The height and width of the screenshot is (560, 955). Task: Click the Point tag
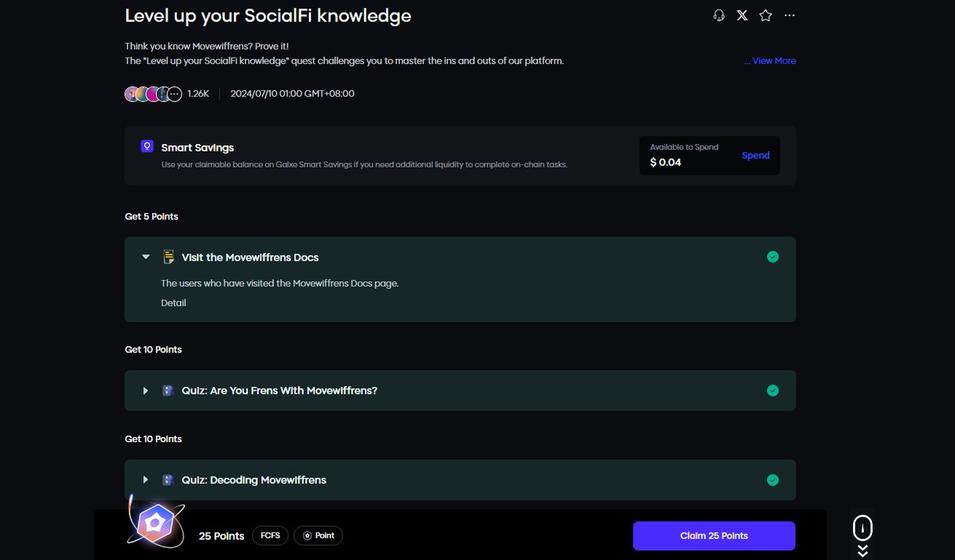click(x=319, y=535)
